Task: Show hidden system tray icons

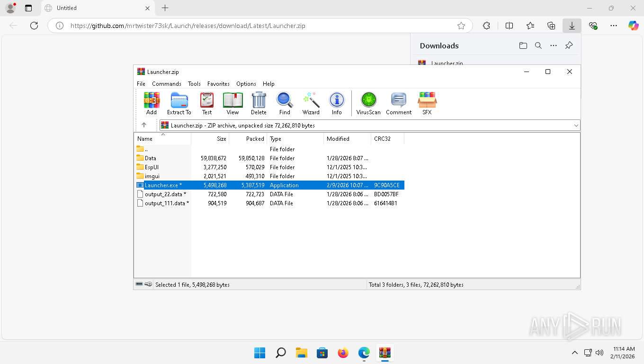Action: tap(575, 353)
